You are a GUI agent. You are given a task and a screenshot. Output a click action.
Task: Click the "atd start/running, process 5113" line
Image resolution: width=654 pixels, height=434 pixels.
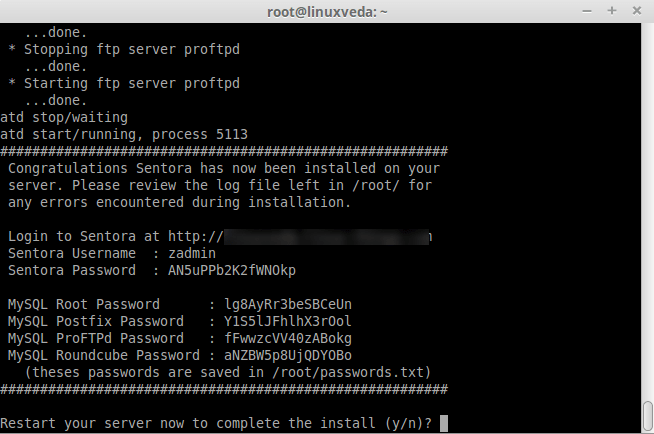point(124,134)
